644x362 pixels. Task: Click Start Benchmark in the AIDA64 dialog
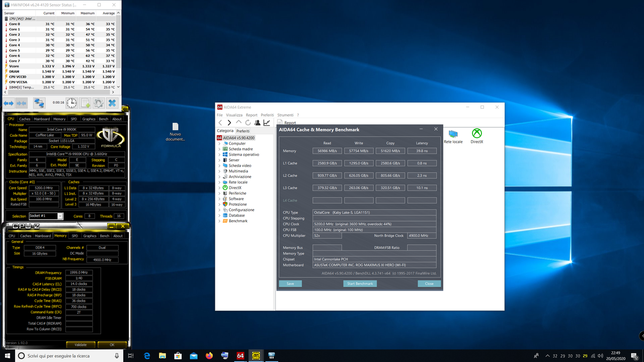[x=360, y=284]
